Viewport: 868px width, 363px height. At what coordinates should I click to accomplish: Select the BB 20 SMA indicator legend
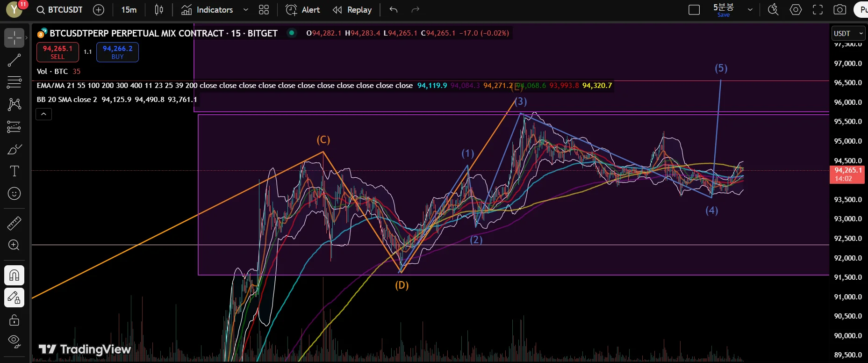point(117,99)
